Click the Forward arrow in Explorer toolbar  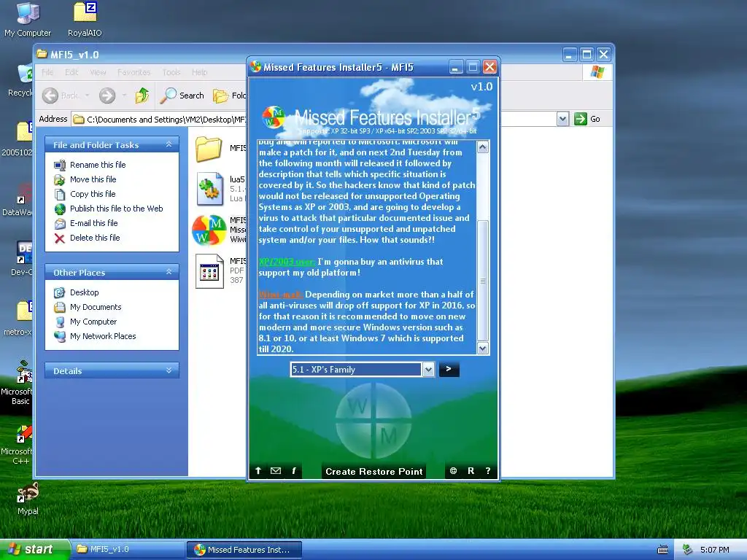107,96
